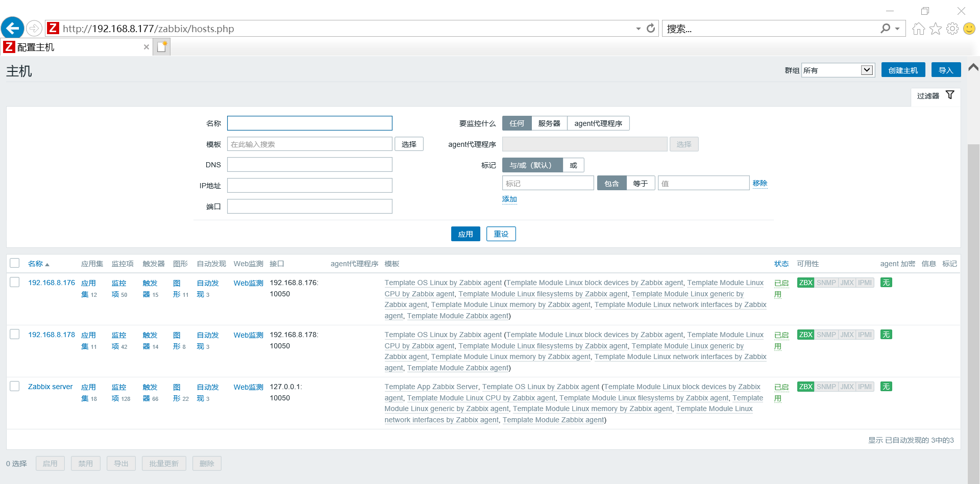Open favorites star icon
Viewport: 980px width, 484px height.
pos(936,29)
